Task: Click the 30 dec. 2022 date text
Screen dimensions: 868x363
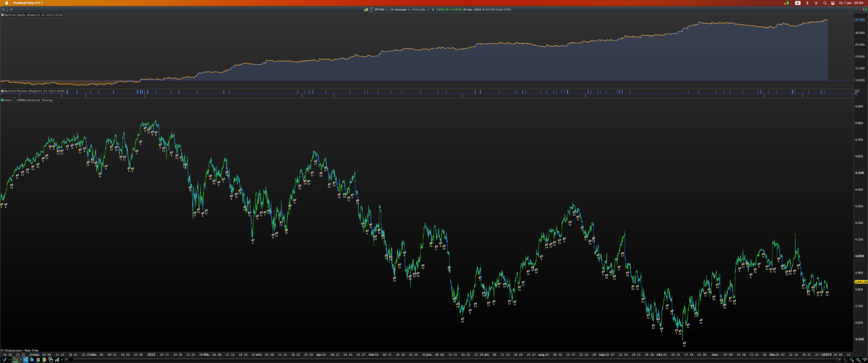Action: 472,9
